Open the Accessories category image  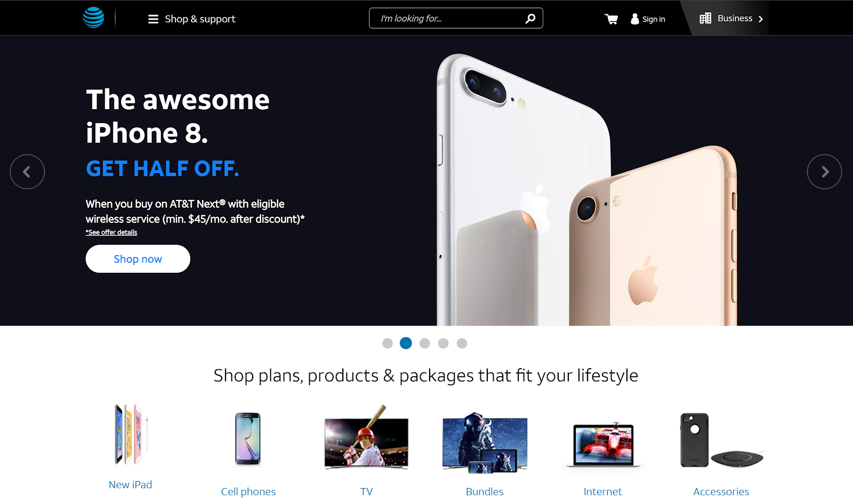point(721,441)
